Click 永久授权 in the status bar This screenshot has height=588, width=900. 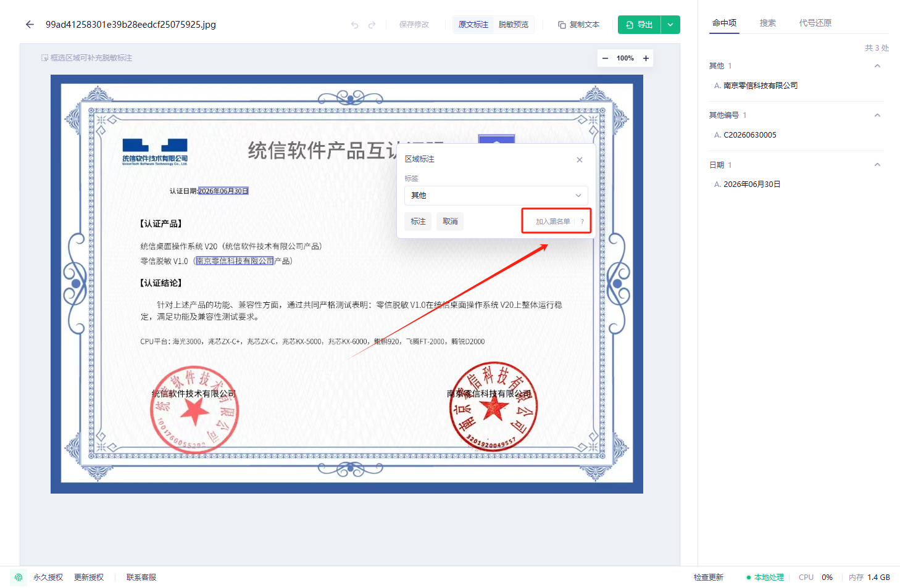[48, 578]
